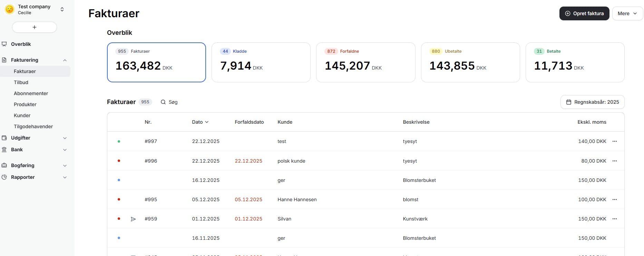The height and width of the screenshot is (256, 644).
Task: Sort invoices by Dato column
Action: 200,122
